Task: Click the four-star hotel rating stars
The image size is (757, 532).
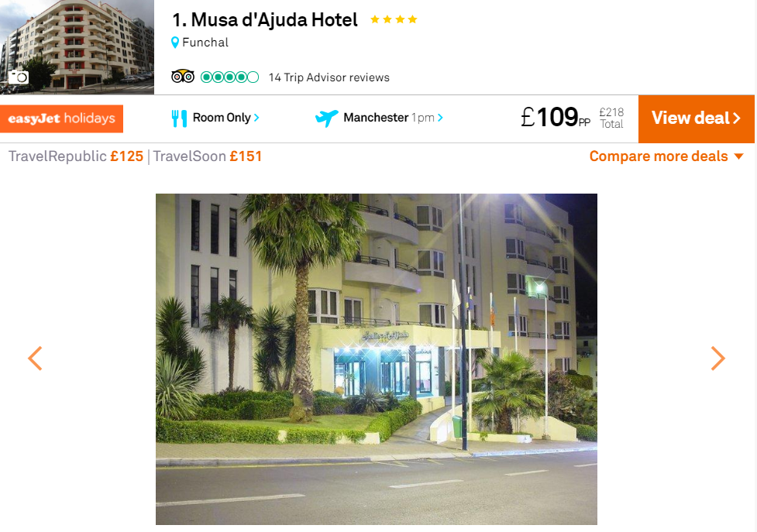Action: coord(394,19)
